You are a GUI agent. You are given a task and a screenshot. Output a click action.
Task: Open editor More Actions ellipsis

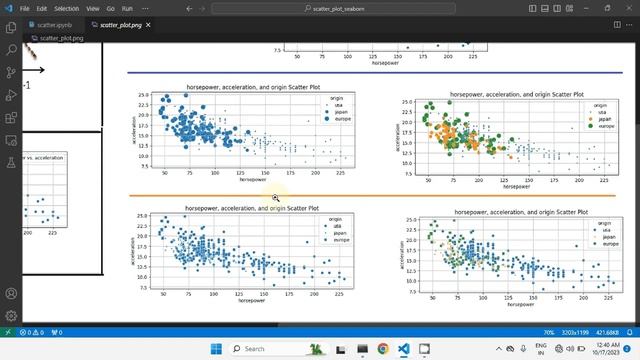pos(629,25)
